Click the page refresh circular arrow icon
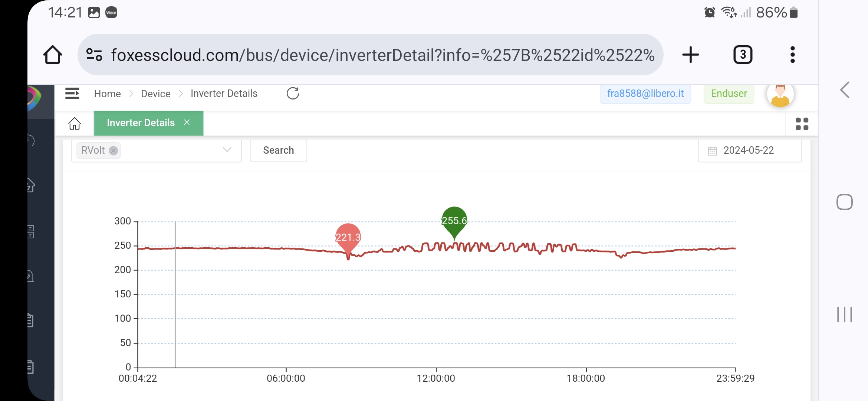The width and height of the screenshot is (868, 401). (x=293, y=94)
